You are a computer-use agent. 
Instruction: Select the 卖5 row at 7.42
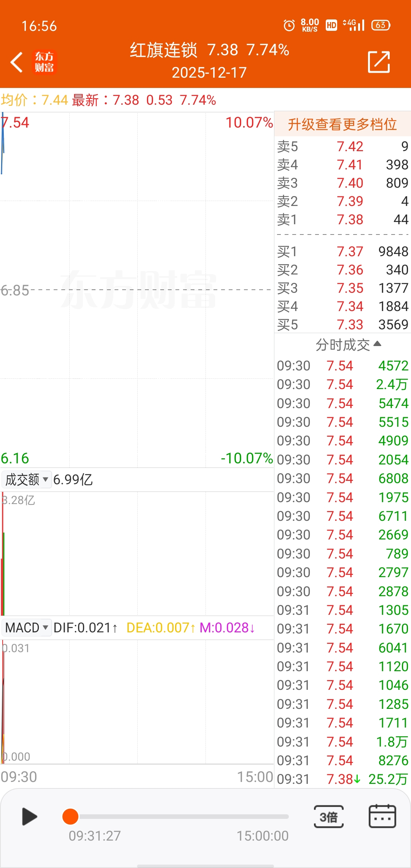pyautogui.click(x=342, y=147)
